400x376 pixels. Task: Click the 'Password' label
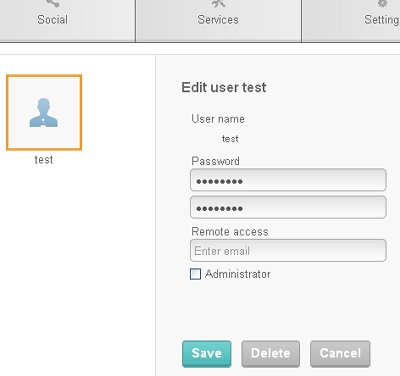coord(215,161)
